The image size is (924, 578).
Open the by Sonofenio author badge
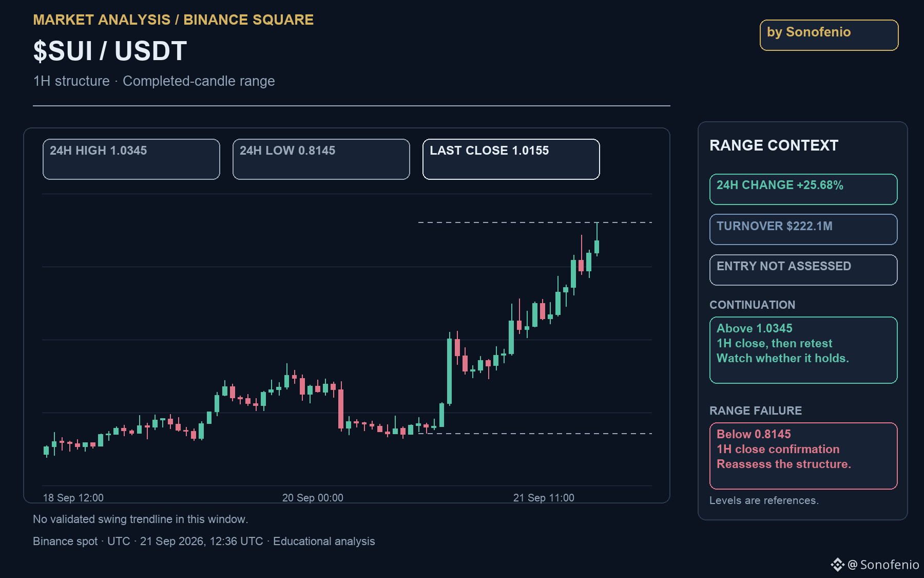click(829, 35)
